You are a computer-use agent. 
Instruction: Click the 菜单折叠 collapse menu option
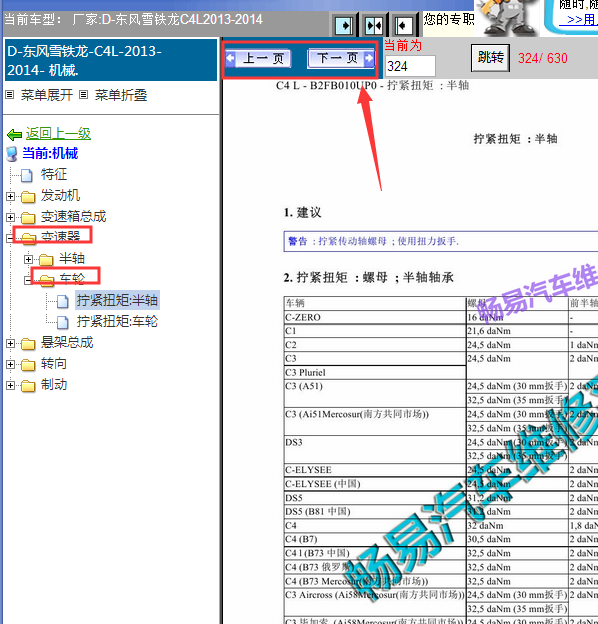pos(121,95)
